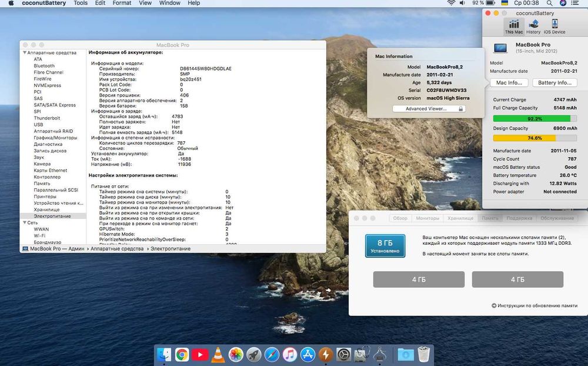Click the 8 ГБ Установлено button
Image resolution: width=588 pixels, height=366 pixels.
[385, 246]
